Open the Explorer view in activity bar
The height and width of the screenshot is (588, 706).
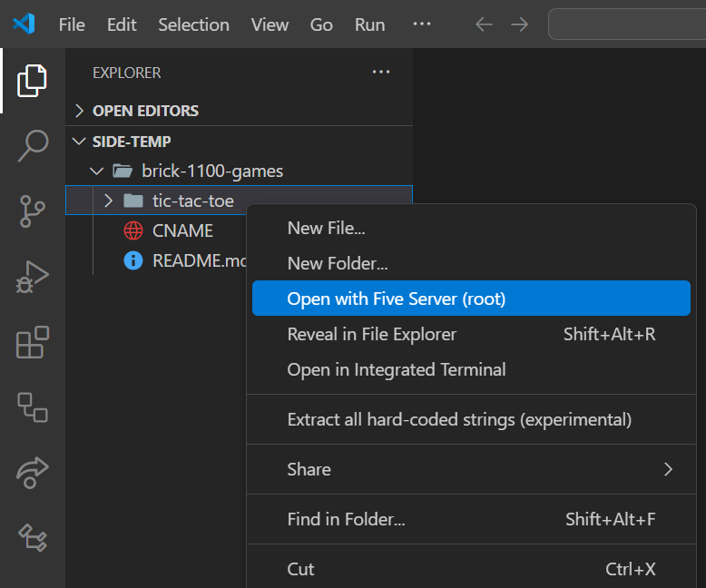tap(32, 81)
